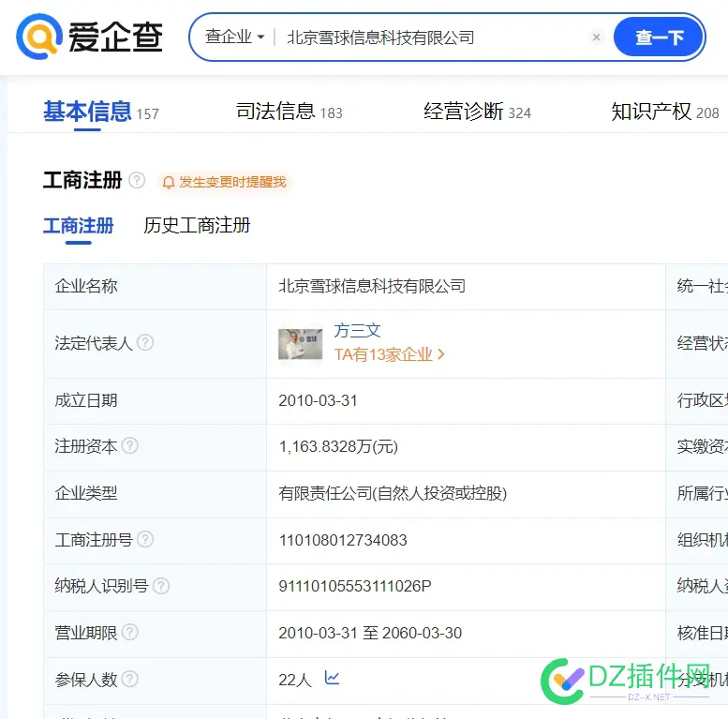Click the 爱企查 logo icon
The height and width of the screenshot is (719, 728).
pyautogui.click(x=39, y=37)
